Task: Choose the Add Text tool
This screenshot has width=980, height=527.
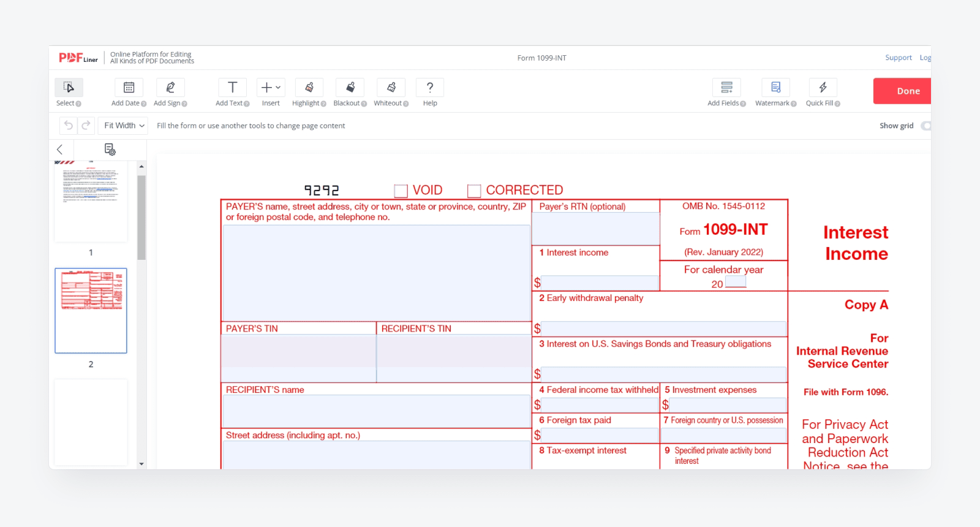Action: [232, 88]
